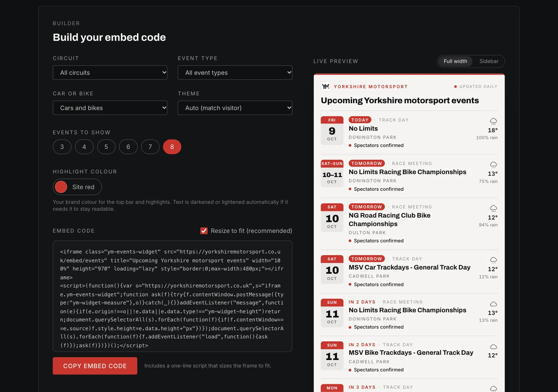Click the 'Upcoming Yorkshire motorsport events' heading
This screenshot has height=392, width=558.
click(x=400, y=101)
